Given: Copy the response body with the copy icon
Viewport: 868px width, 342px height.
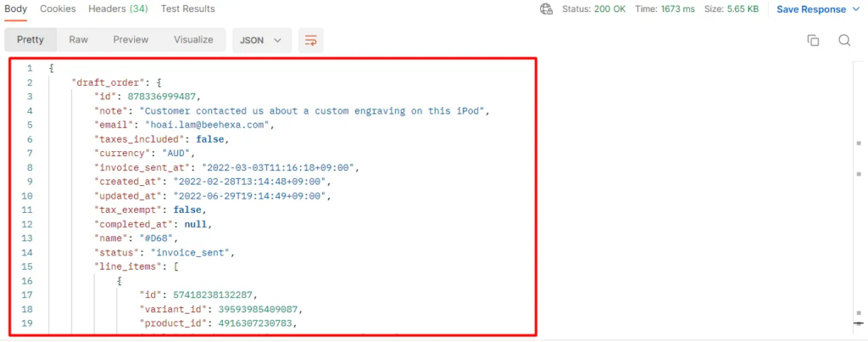Looking at the screenshot, I should click(813, 40).
